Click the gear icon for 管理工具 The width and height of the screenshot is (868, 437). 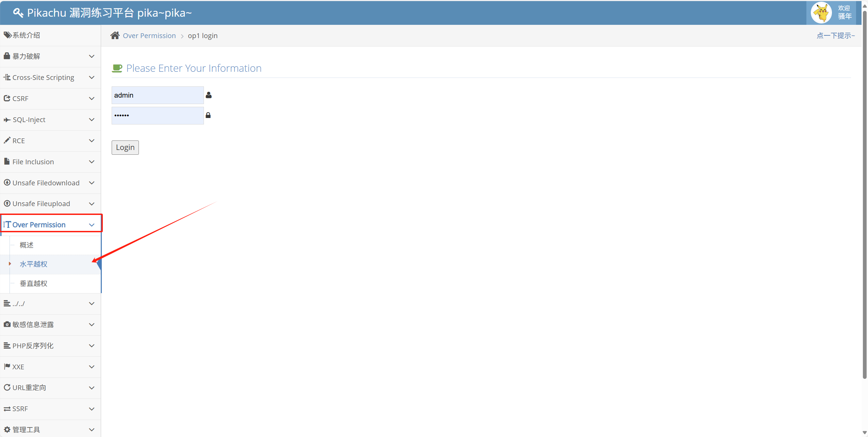7,430
